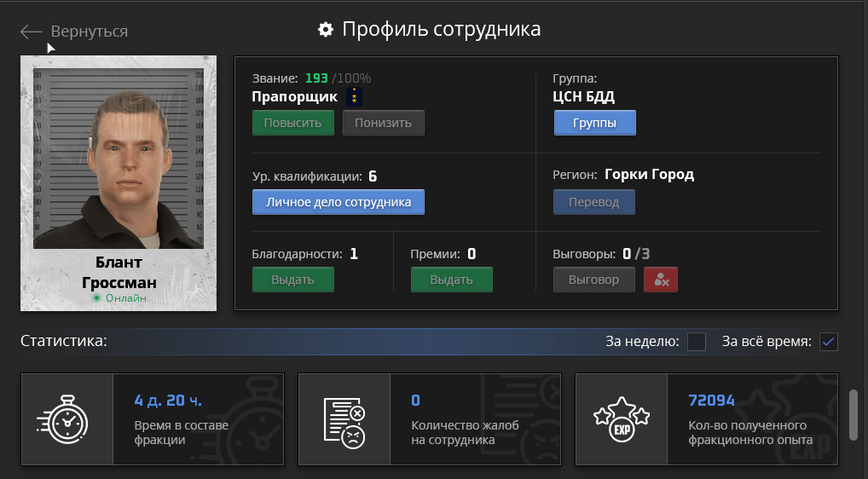Click the 4 д. 20 ч. time value
Viewport: 868px width, 479px height.
coord(168,401)
